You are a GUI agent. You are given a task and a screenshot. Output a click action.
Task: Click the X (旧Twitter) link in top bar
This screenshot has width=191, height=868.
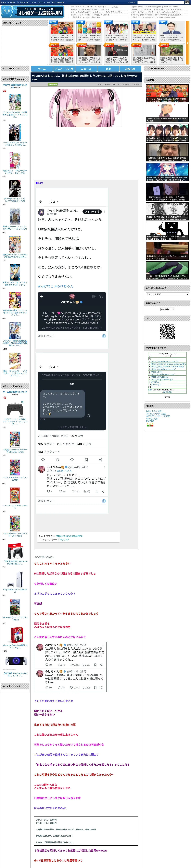point(24,2)
